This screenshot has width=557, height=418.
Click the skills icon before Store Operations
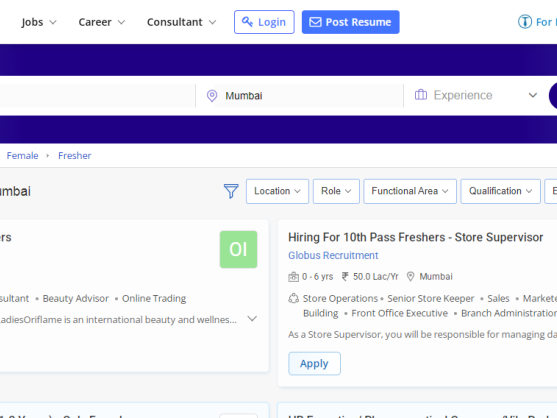293,298
